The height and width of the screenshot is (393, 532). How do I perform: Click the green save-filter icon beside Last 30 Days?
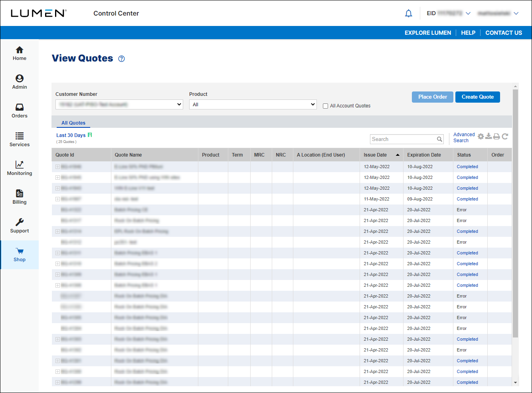pos(90,135)
